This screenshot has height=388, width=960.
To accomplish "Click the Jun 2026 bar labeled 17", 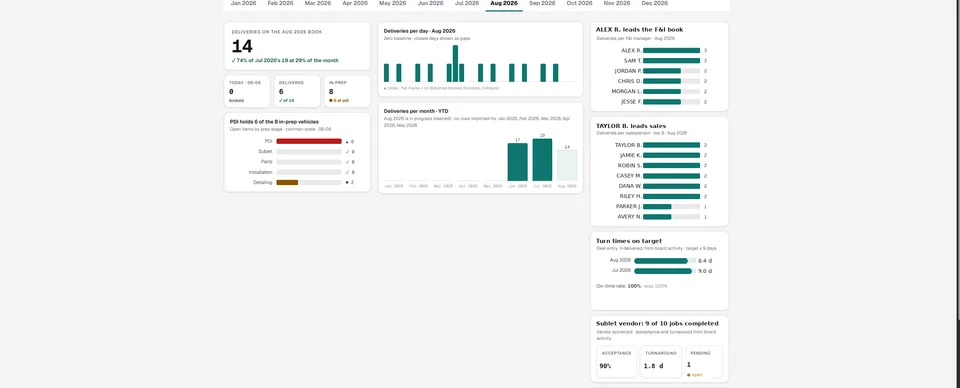I will 517,162.
